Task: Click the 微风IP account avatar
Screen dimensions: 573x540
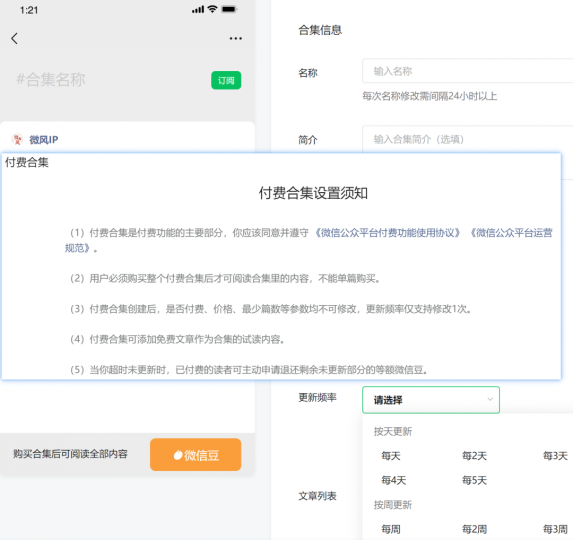Action: pyautogui.click(x=17, y=140)
